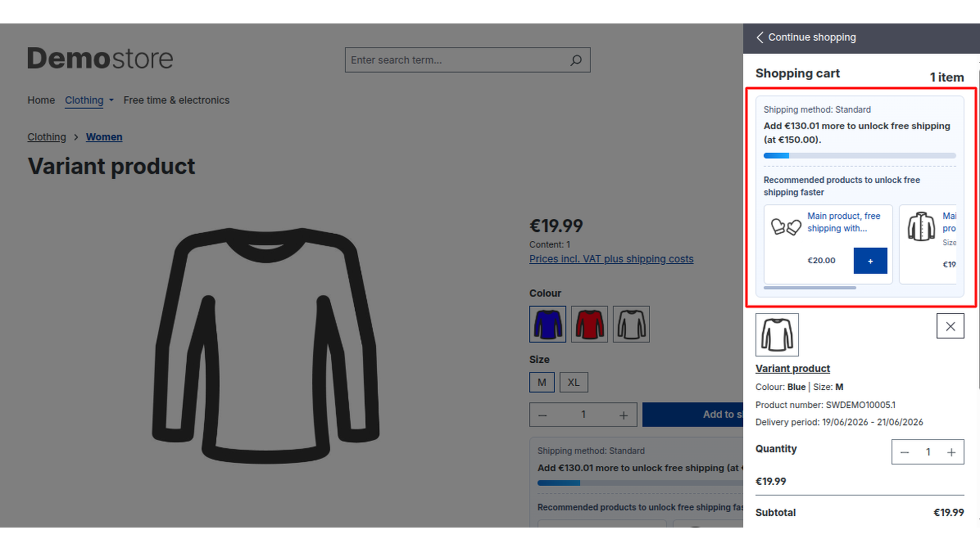The height and width of the screenshot is (551, 980).
Task: Choose the white colour variant
Action: pyautogui.click(x=631, y=324)
